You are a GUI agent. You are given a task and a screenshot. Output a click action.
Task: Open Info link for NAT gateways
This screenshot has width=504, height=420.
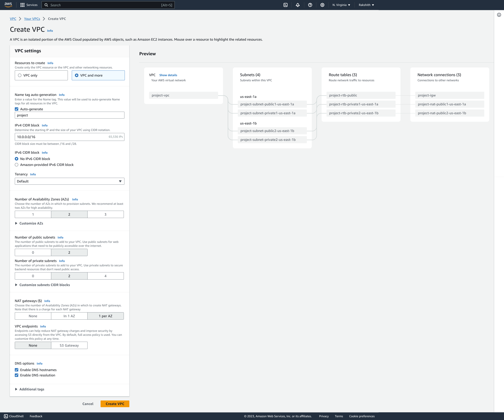point(47,301)
